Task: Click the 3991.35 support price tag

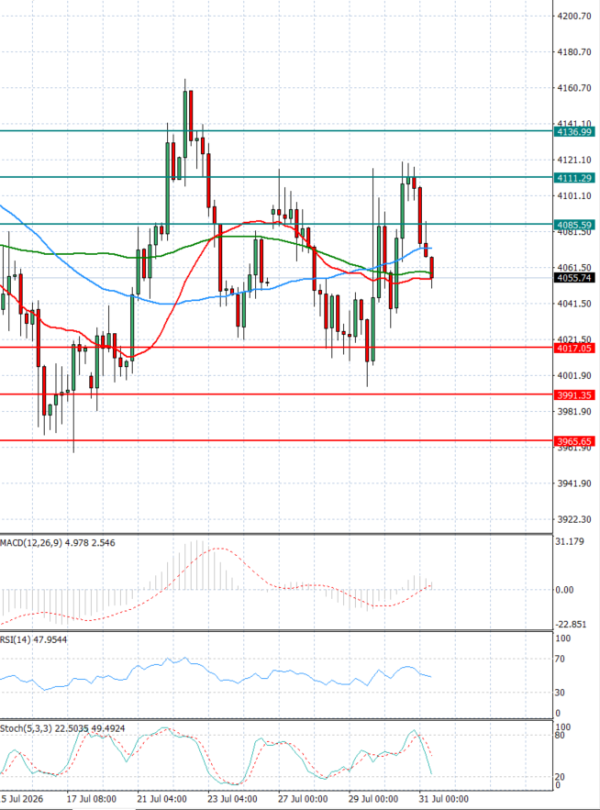Action: (x=574, y=395)
